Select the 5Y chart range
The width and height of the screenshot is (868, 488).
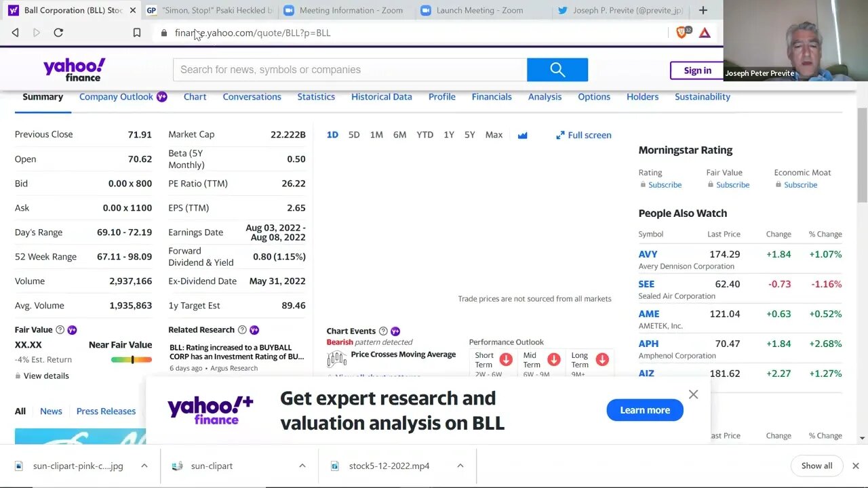[x=470, y=135]
